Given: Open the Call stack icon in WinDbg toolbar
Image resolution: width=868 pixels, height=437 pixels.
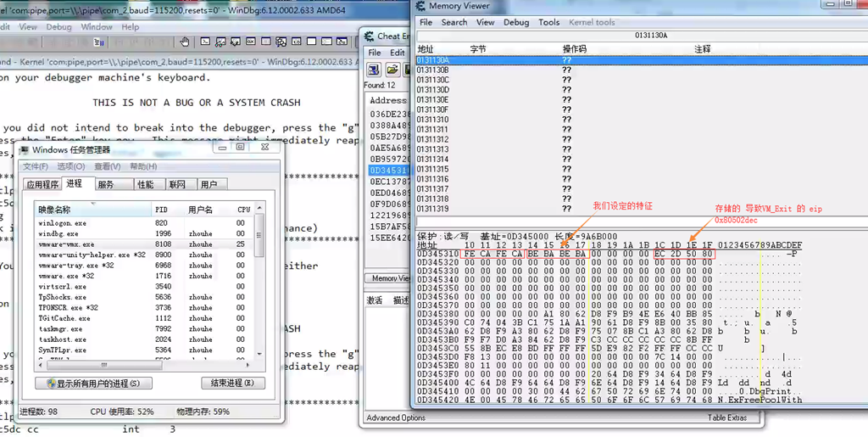Looking at the screenshot, I should [281, 42].
